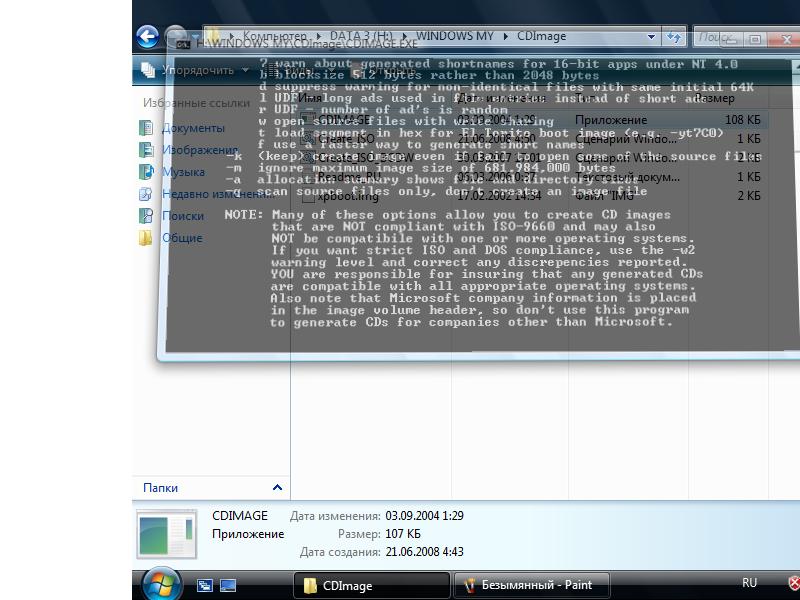Select the file dated 30.03.2007
Viewport: 800px width, 600px height.
pyautogui.click(x=531, y=158)
